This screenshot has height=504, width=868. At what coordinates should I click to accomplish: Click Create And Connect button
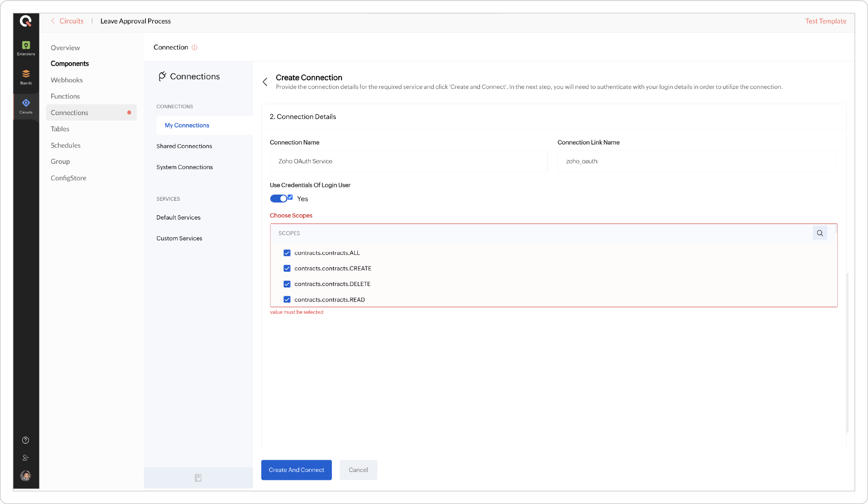click(296, 470)
